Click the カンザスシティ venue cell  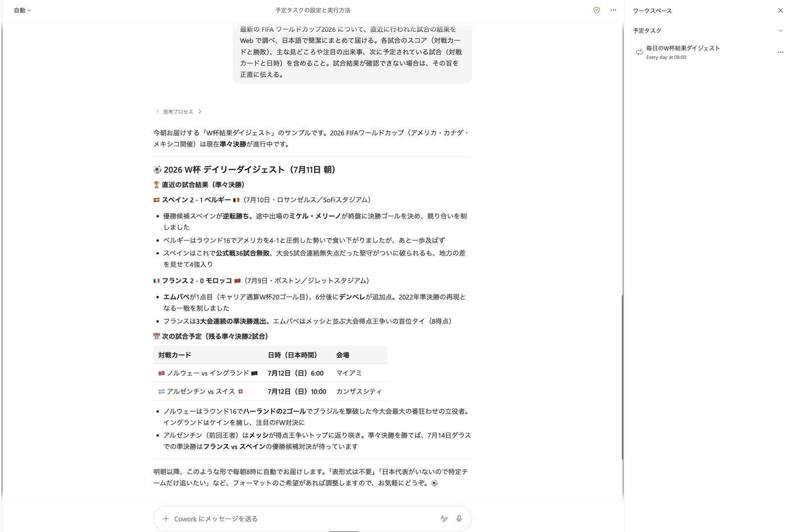(359, 391)
